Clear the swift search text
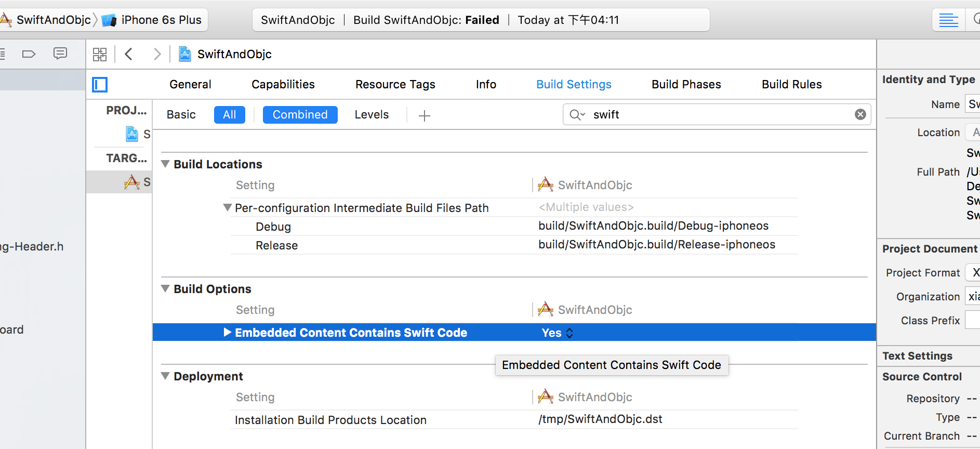This screenshot has height=449, width=980. [860, 114]
